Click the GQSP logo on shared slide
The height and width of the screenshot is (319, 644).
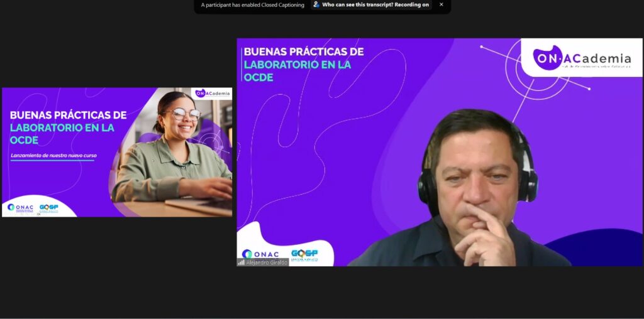(48, 207)
